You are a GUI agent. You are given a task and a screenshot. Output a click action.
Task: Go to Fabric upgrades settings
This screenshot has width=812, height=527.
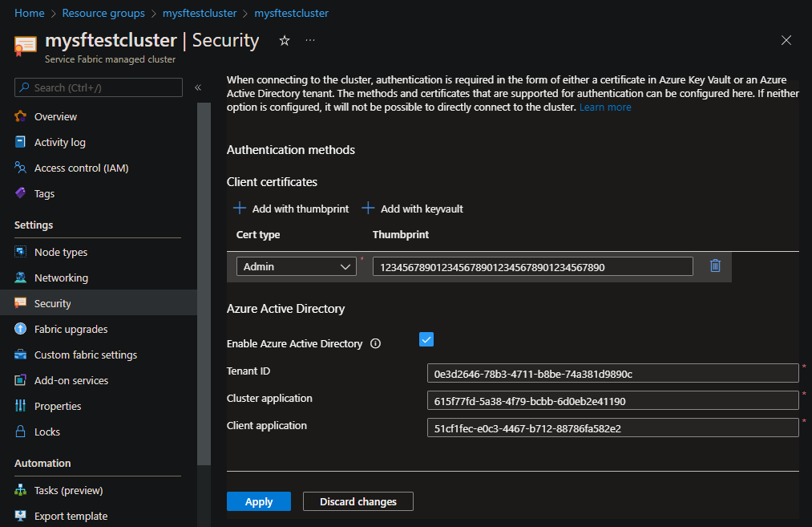tap(71, 329)
